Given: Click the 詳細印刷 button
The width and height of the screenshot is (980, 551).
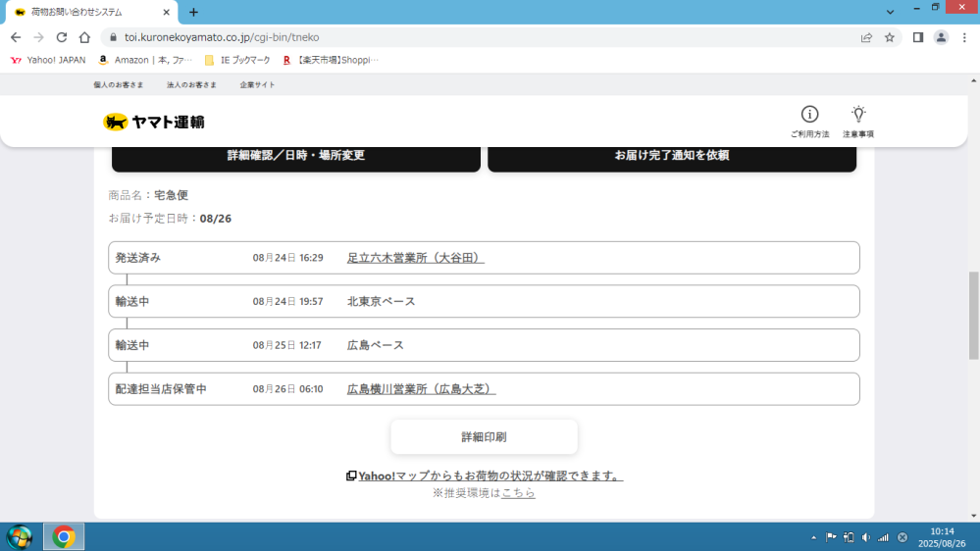Looking at the screenshot, I should coord(484,436).
